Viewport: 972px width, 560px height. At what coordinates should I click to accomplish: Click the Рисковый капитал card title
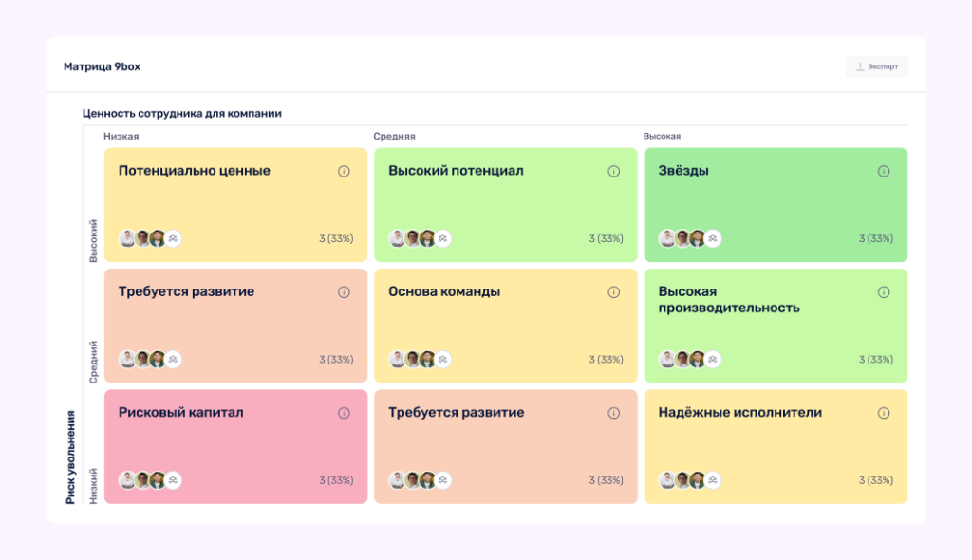coord(180,413)
